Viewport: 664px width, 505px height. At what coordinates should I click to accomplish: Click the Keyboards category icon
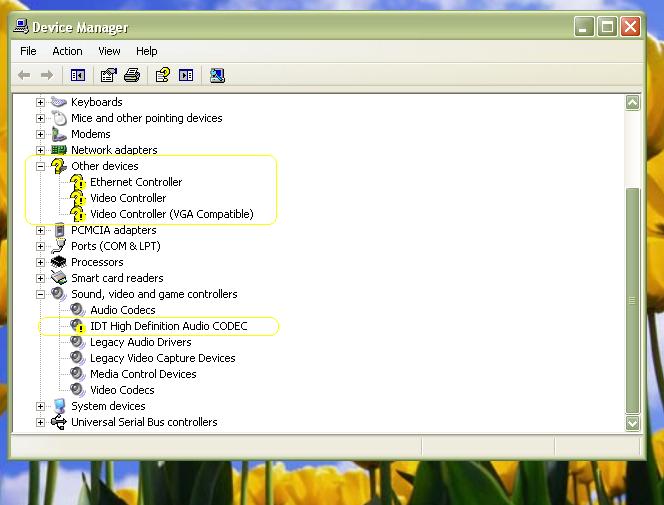point(59,102)
